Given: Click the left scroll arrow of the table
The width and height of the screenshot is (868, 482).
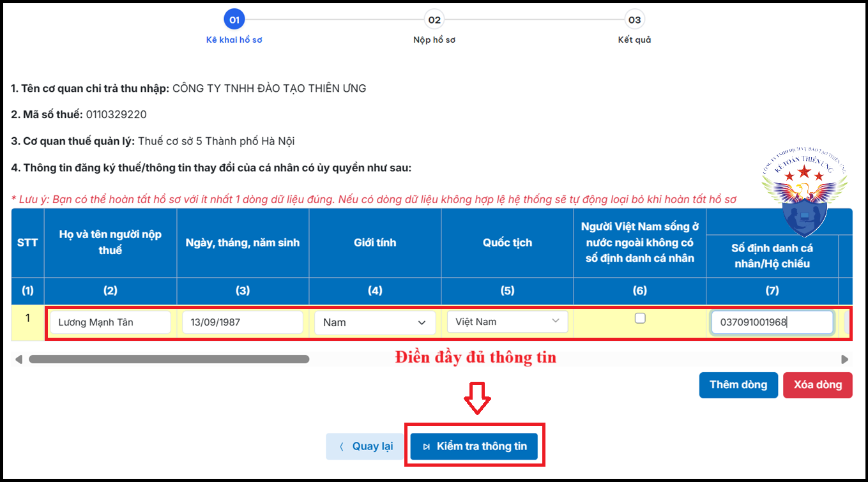Looking at the screenshot, I should [19, 360].
